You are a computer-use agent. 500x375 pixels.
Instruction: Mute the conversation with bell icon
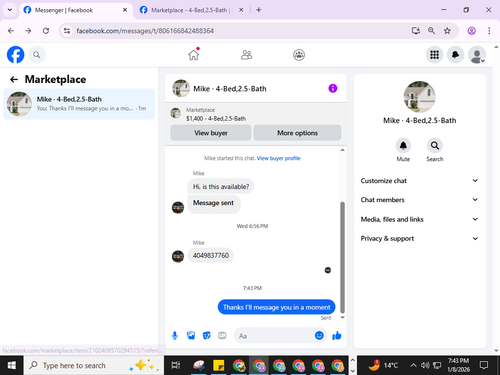pos(403,146)
